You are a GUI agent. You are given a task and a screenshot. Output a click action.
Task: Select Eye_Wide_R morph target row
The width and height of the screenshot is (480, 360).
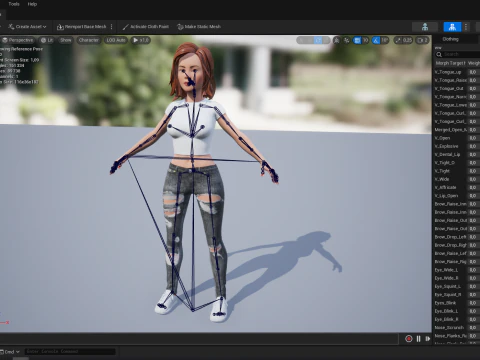tap(457, 278)
